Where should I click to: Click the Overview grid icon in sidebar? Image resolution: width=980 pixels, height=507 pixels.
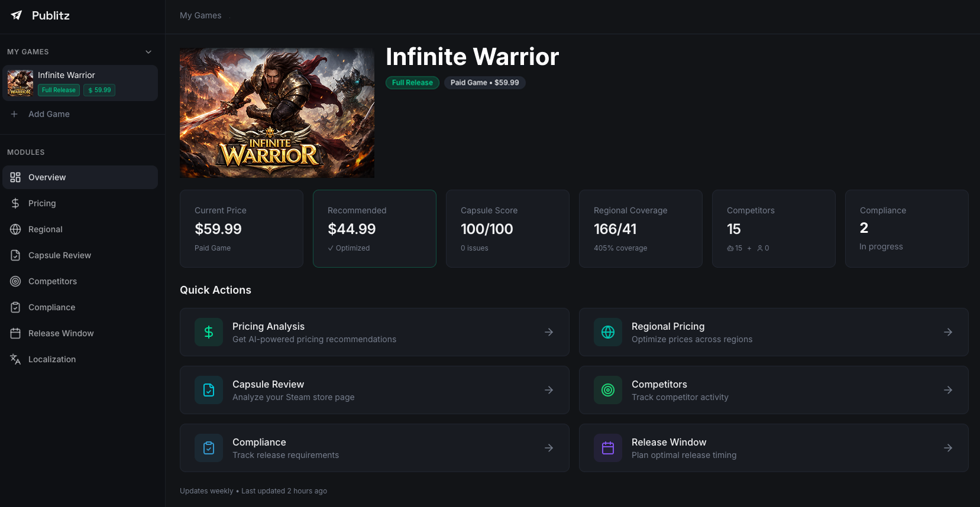15,177
